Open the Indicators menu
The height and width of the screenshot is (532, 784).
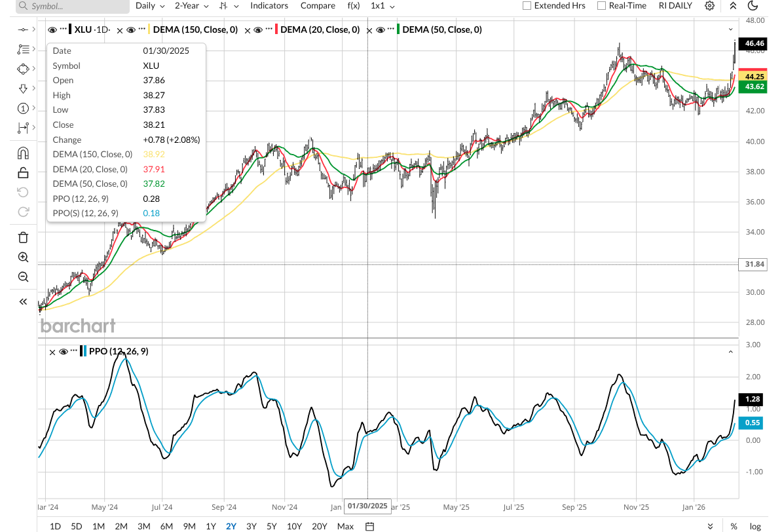pos(269,6)
